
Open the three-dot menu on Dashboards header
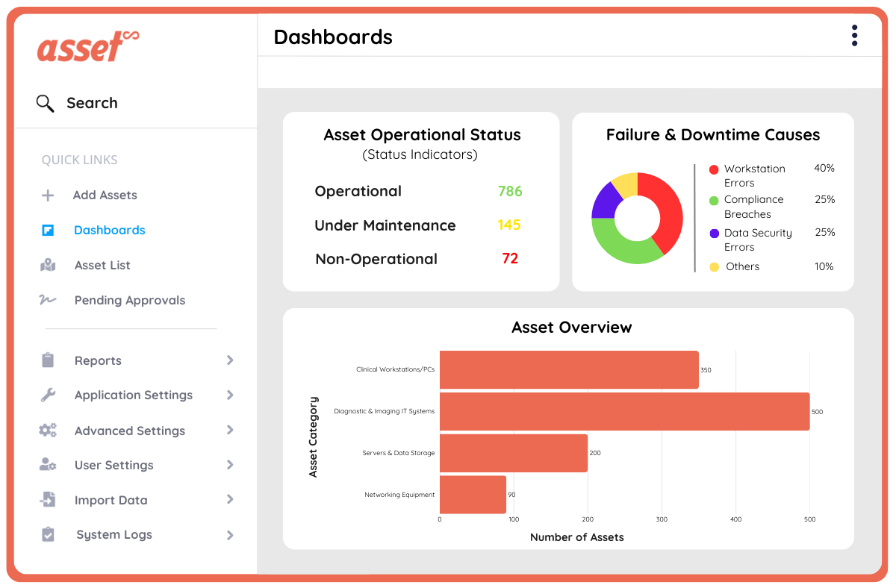853,35
